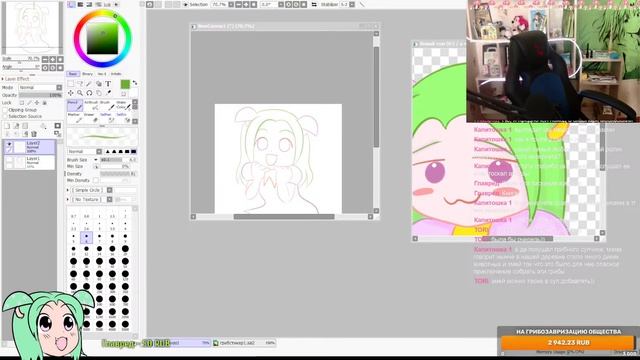Viewport: 640px width, 360px height.
Task: Click inside the color wheel saturation square
Action: pos(102,39)
